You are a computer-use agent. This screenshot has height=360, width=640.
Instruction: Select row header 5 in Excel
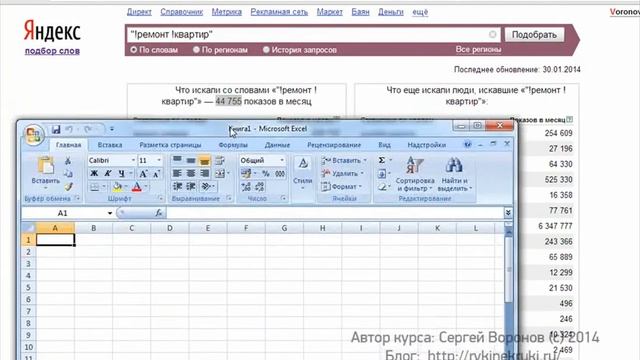click(28, 287)
